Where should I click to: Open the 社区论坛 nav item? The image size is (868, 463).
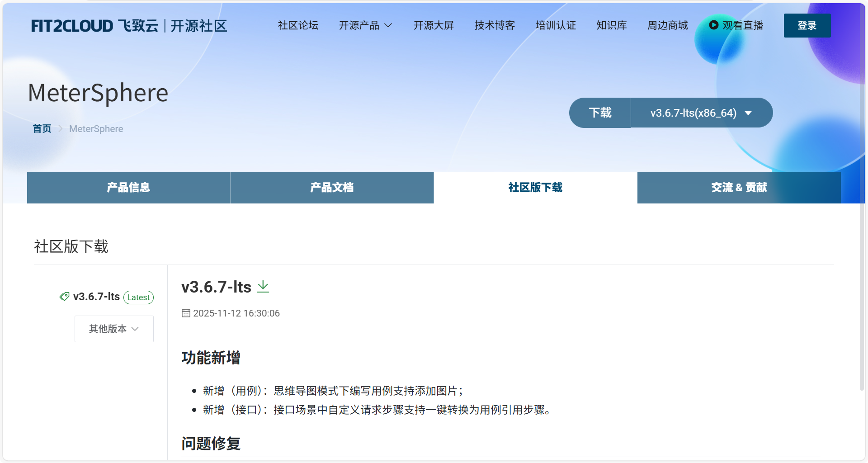point(298,25)
